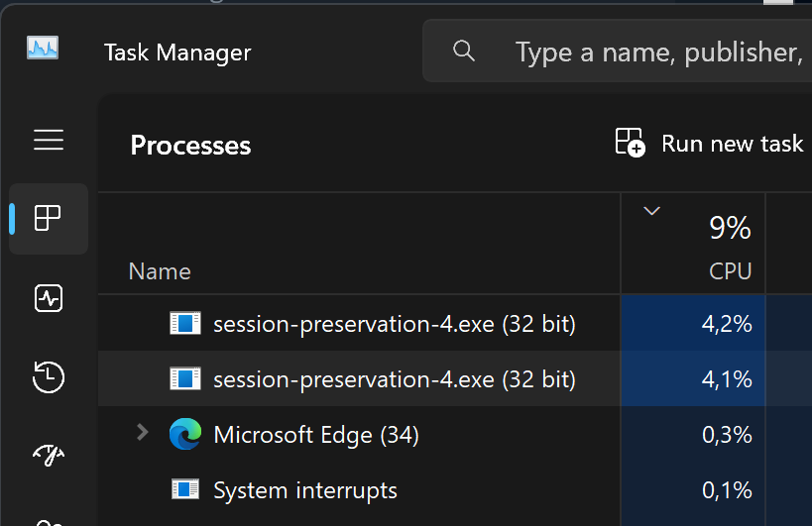Click the Run new task button
Image resolution: width=812 pixels, height=526 pixels.
coord(709,144)
